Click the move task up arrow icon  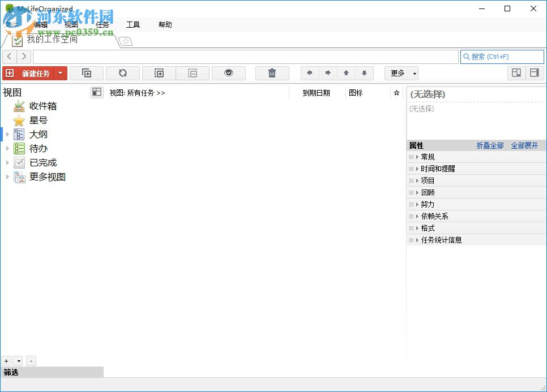(346, 73)
